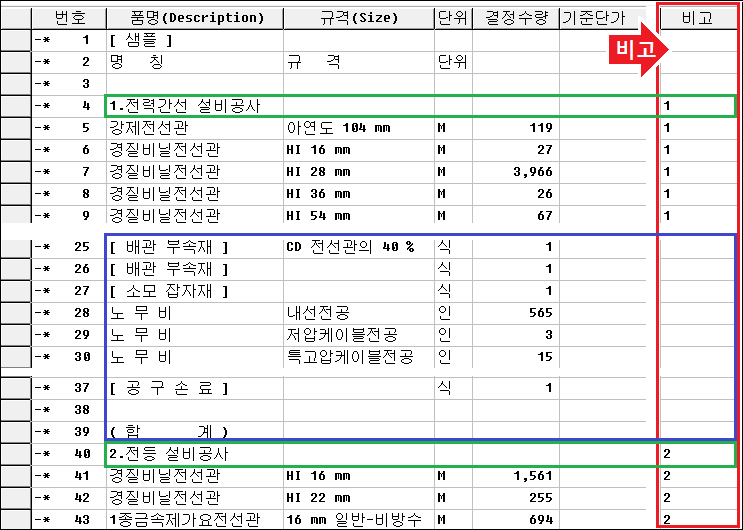This screenshot has width=743, height=530.
Task: Click the quantity cell '119'
Action: [516, 128]
